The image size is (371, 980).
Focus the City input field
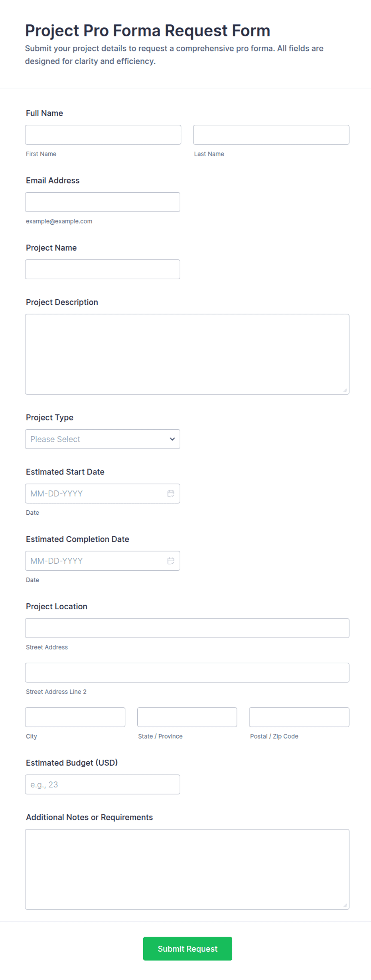pos(75,717)
